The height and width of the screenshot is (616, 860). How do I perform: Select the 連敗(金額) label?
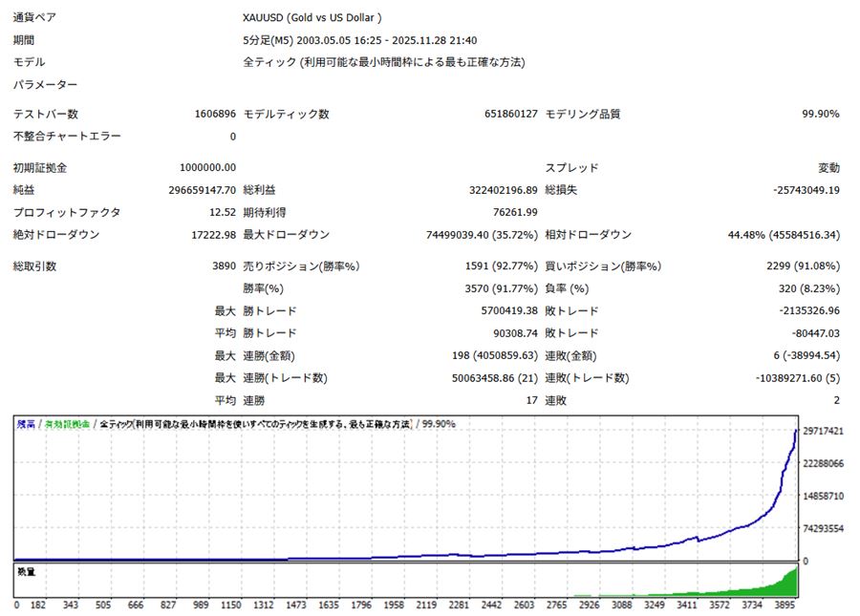pyautogui.click(x=570, y=355)
